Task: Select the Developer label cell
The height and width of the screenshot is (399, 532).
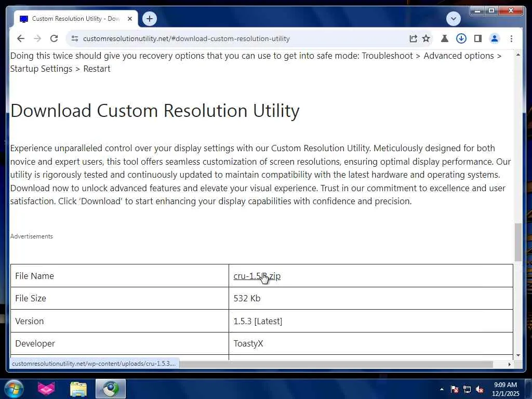Action: 120,343
